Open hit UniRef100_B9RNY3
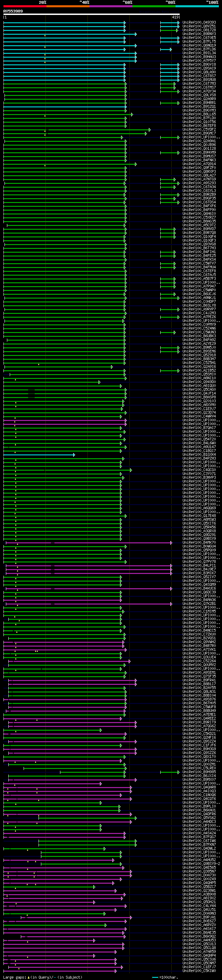This screenshot has height=980, width=222. tap(199, 34)
